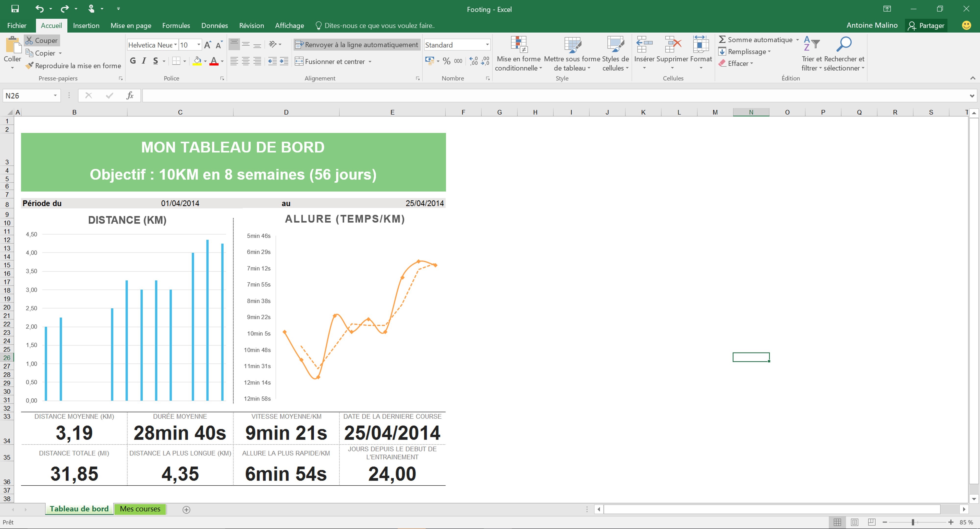Decrease font size with small A icon
Image resolution: width=980 pixels, height=529 pixels.
219,45
